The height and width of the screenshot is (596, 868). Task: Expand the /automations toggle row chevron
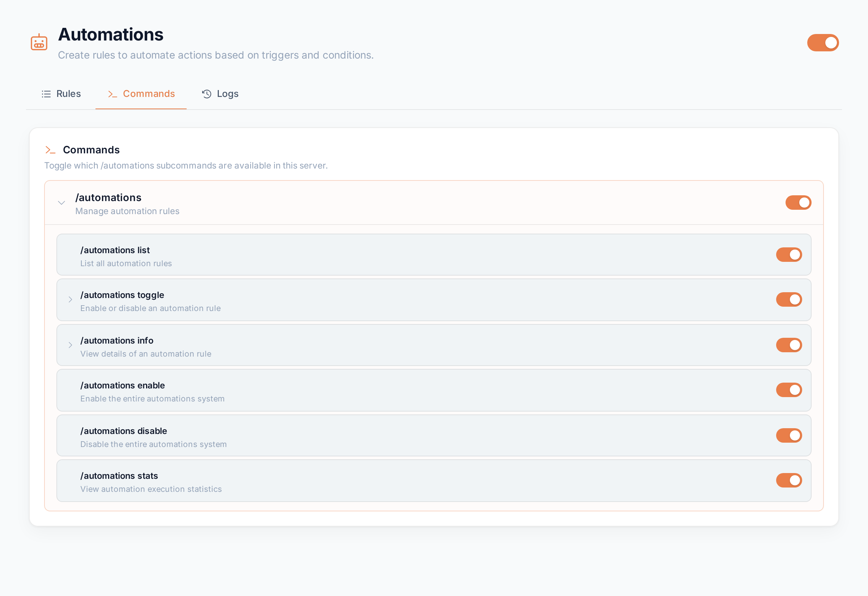pos(70,299)
